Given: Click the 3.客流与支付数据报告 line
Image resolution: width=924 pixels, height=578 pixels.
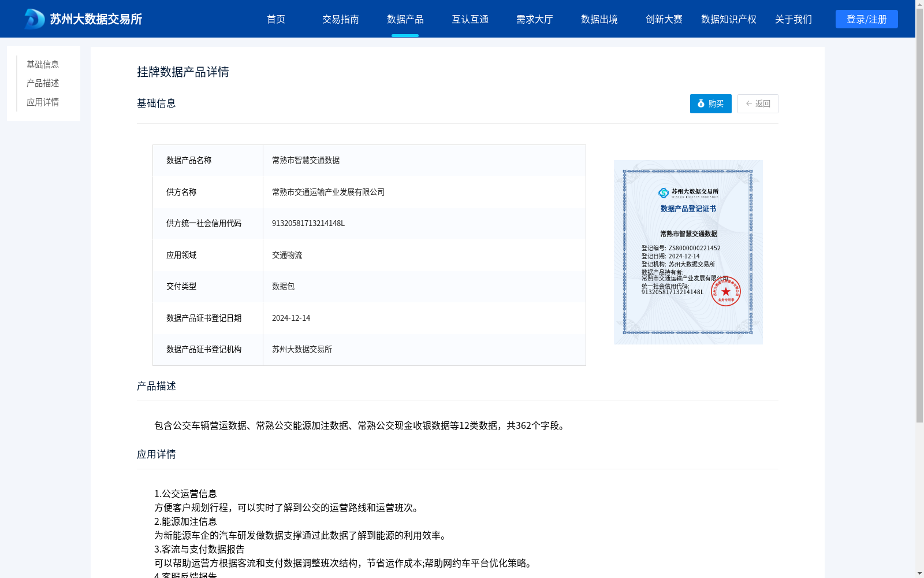Looking at the screenshot, I should coord(199,549).
